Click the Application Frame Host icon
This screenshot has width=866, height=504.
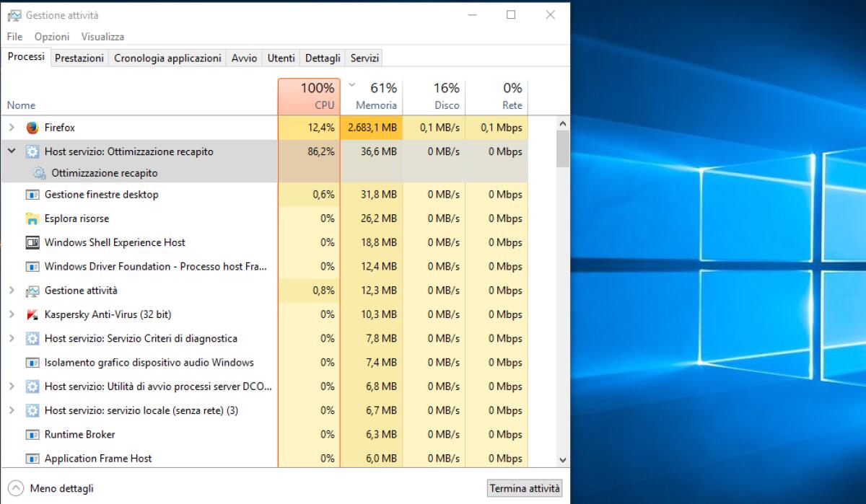tap(32, 459)
